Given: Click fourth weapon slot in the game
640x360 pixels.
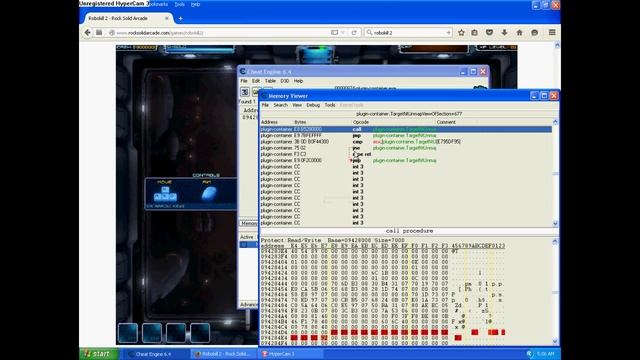Looking at the screenshot, I should [x=200, y=332].
